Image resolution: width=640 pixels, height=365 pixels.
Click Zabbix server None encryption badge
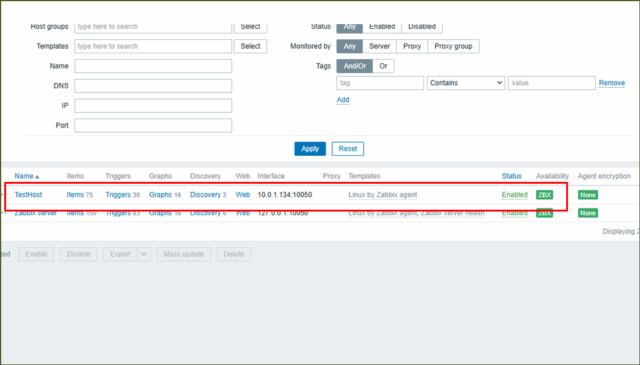(x=588, y=213)
